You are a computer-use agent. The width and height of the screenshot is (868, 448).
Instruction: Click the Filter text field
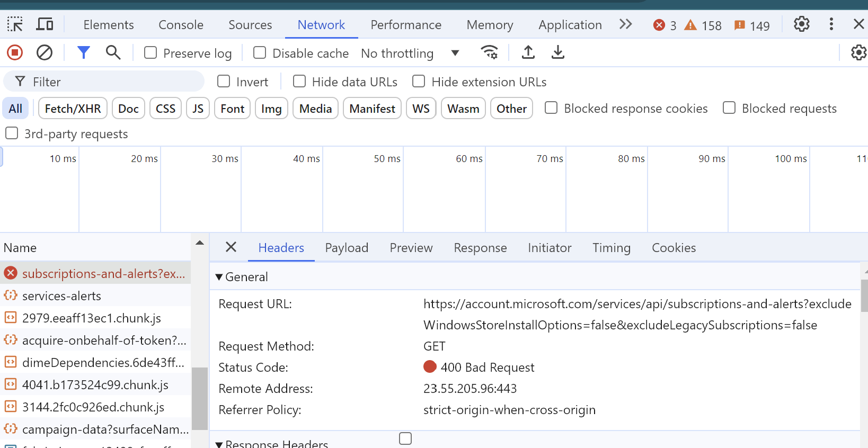(111, 82)
